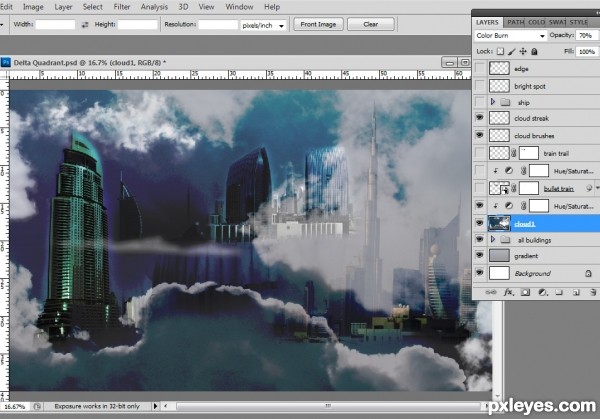Open the Color Burn blend mode dropdown
This screenshot has height=419, width=600.
tap(510, 36)
